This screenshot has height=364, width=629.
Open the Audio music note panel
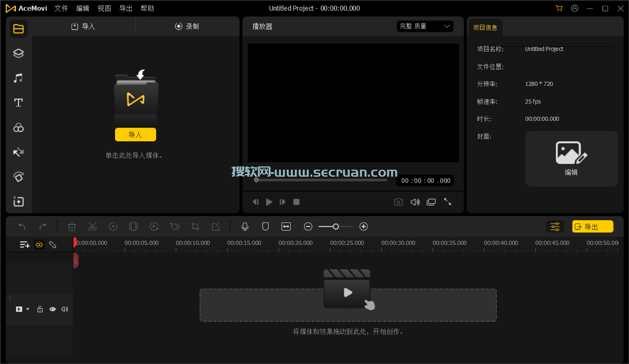tap(18, 78)
